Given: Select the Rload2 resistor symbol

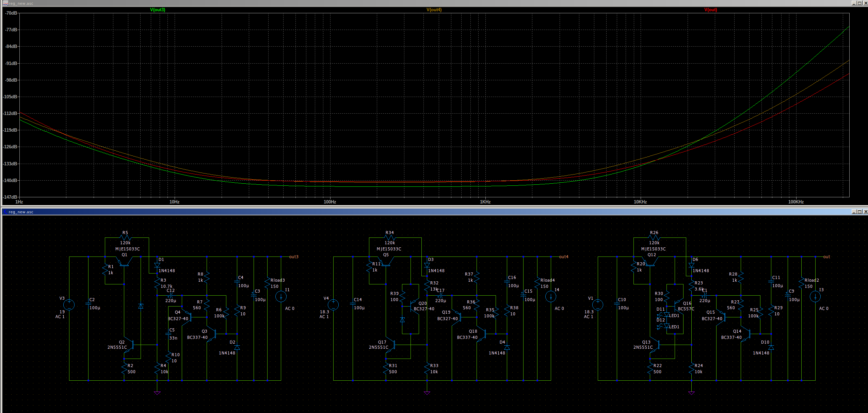Looking at the screenshot, I should coord(801,283).
